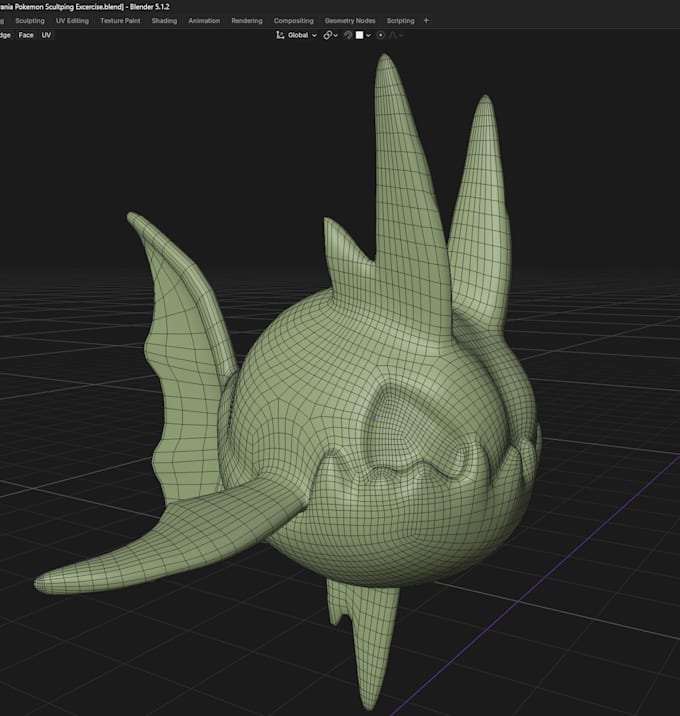Open the Compositing workspace tab
The width and height of the screenshot is (680, 716).
coord(293,21)
